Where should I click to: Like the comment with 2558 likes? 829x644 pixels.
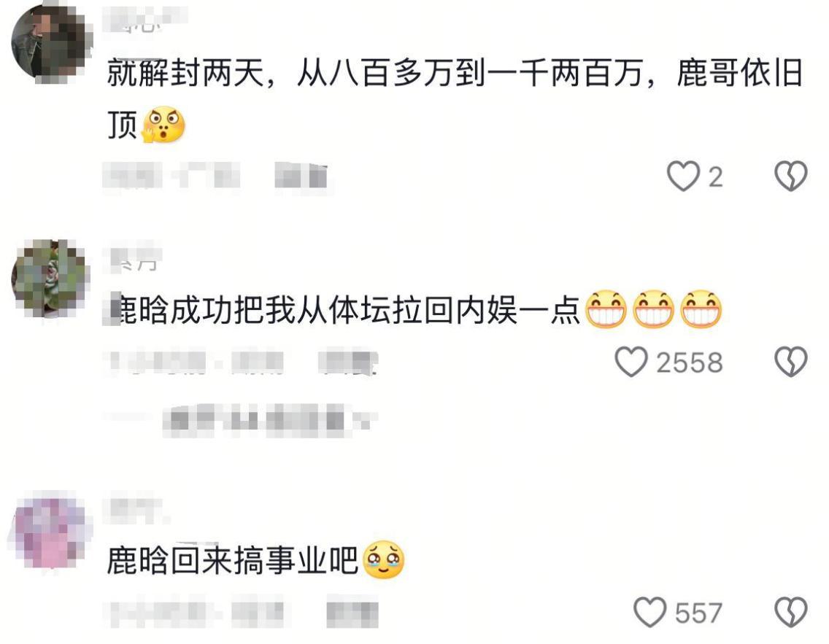coord(631,362)
